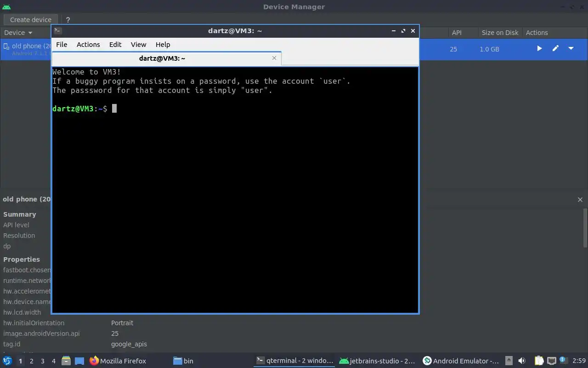Minimize the Device Manager window
Viewport: 588px width, 368px height.
[563, 7]
